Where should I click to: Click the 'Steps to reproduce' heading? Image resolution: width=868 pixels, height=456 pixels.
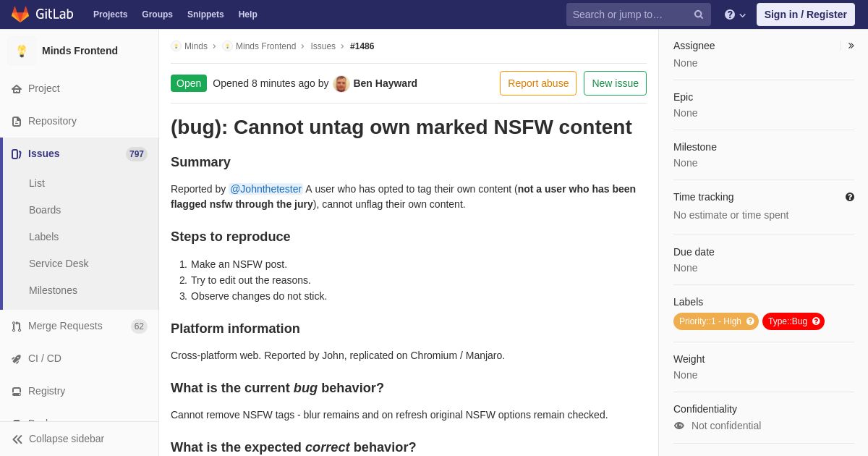coord(231,237)
